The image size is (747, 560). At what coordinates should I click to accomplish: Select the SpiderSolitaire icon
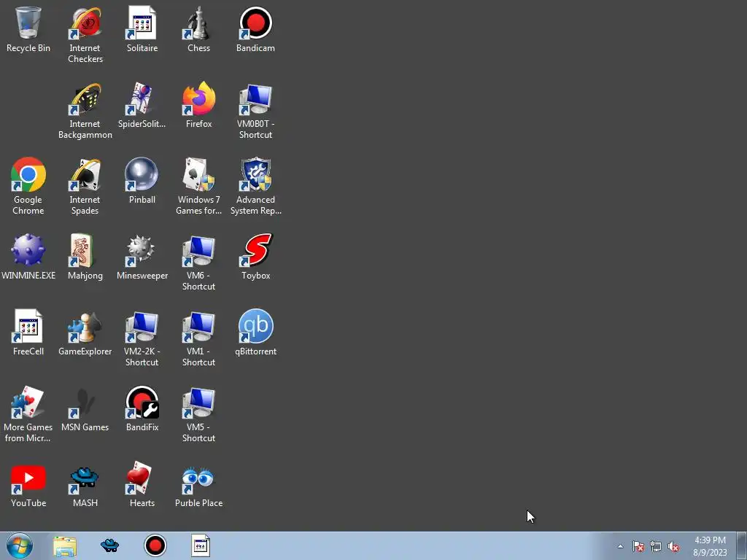click(x=142, y=105)
